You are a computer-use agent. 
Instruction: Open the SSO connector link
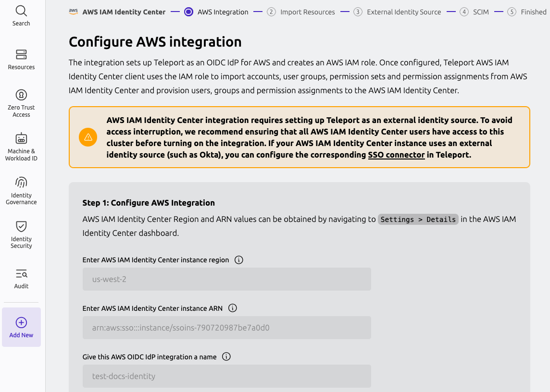pyautogui.click(x=396, y=155)
